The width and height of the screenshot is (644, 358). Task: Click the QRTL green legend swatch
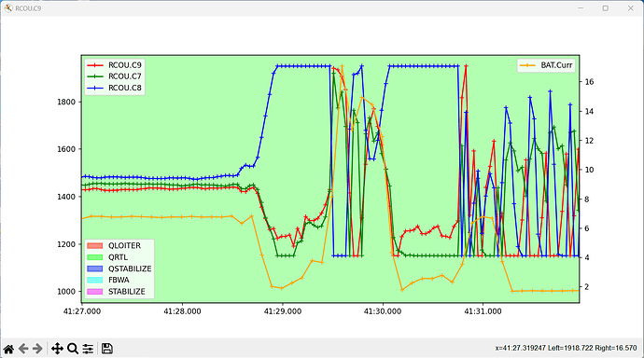95,257
